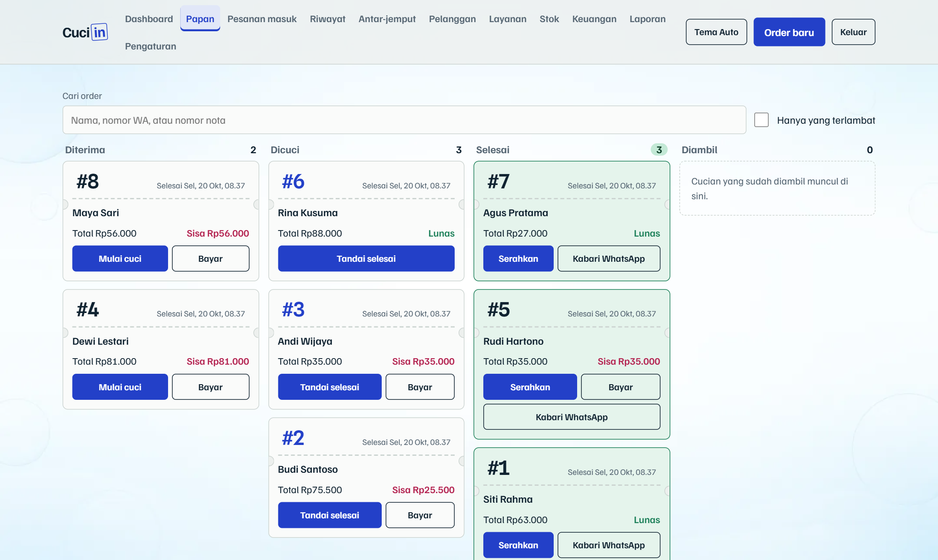The image size is (938, 560).
Task: Navigate to Pelanggan
Action: [x=452, y=19]
